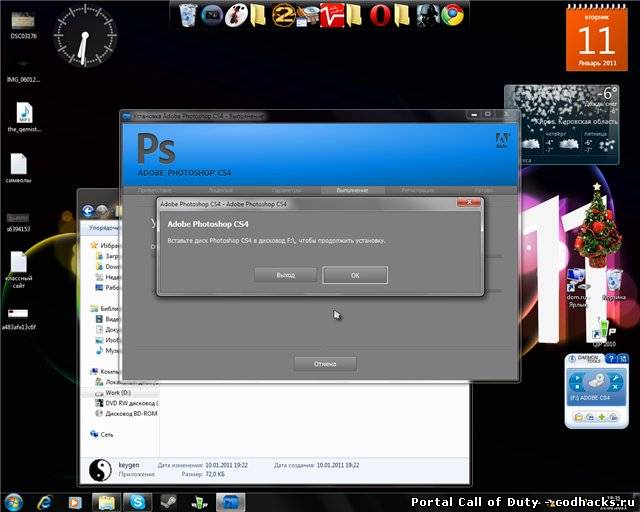Select Сеть in Explorer navigation pane
The width and height of the screenshot is (640, 512).
click(x=102, y=435)
